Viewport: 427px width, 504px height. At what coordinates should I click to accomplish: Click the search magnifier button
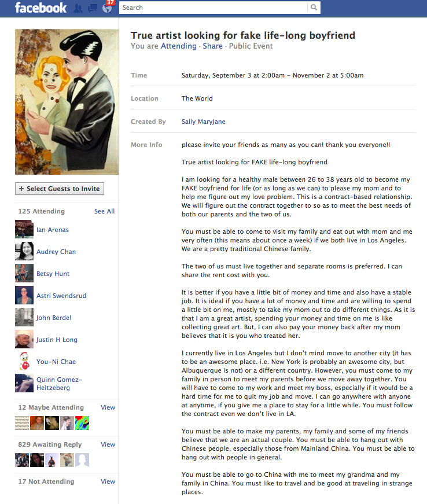tap(314, 8)
